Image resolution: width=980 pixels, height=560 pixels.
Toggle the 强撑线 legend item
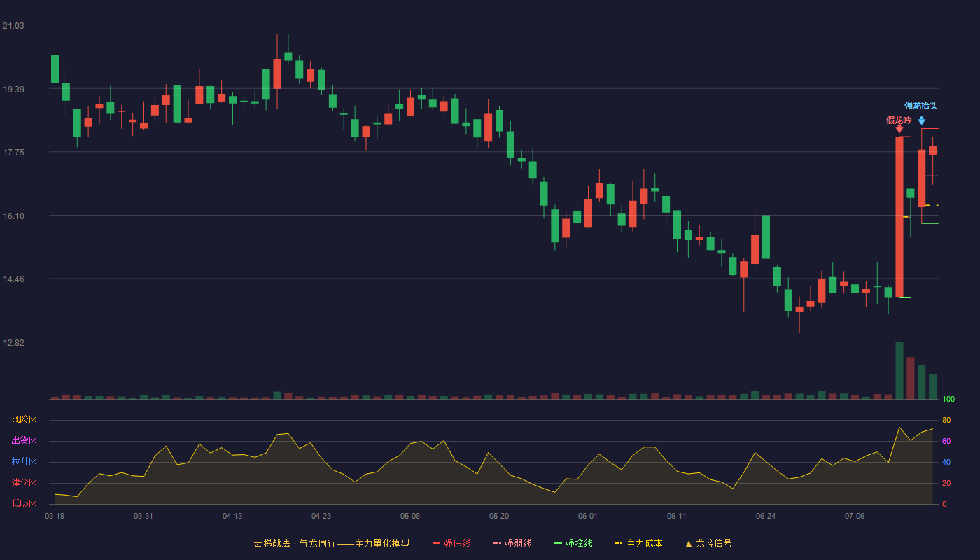(x=573, y=543)
